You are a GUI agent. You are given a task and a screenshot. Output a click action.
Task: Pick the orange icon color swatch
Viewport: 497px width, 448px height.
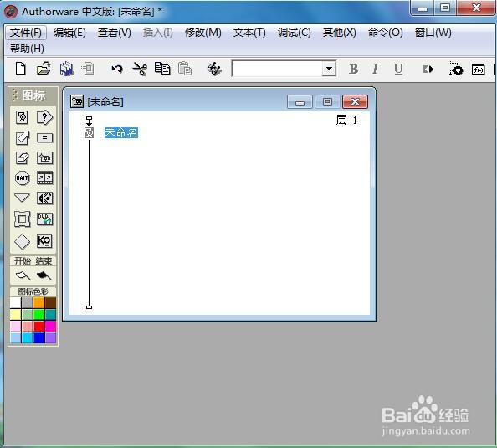[38, 302]
